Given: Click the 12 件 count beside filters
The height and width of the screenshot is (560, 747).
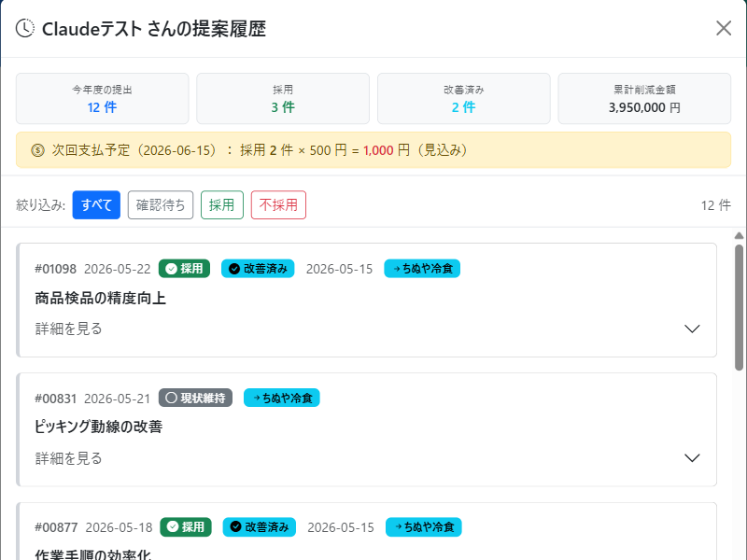Looking at the screenshot, I should (x=715, y=205).
